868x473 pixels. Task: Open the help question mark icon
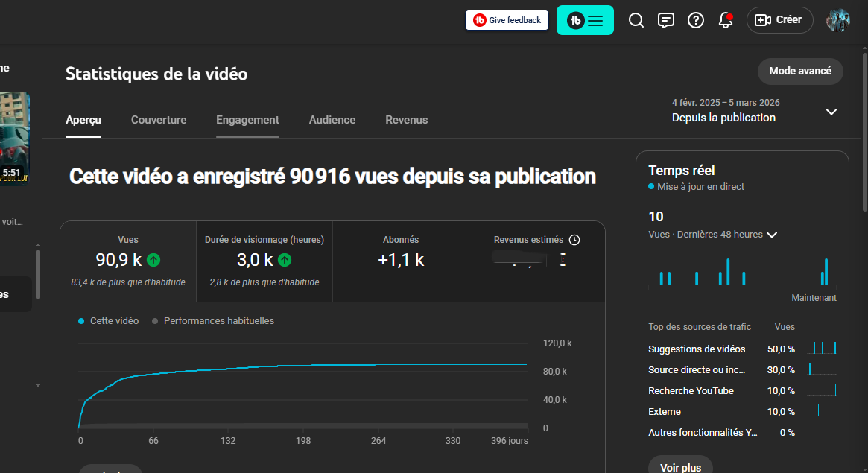696,21
